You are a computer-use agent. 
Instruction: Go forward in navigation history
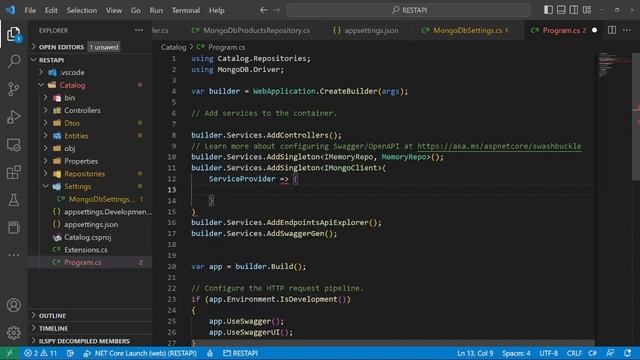coord(277,10)
